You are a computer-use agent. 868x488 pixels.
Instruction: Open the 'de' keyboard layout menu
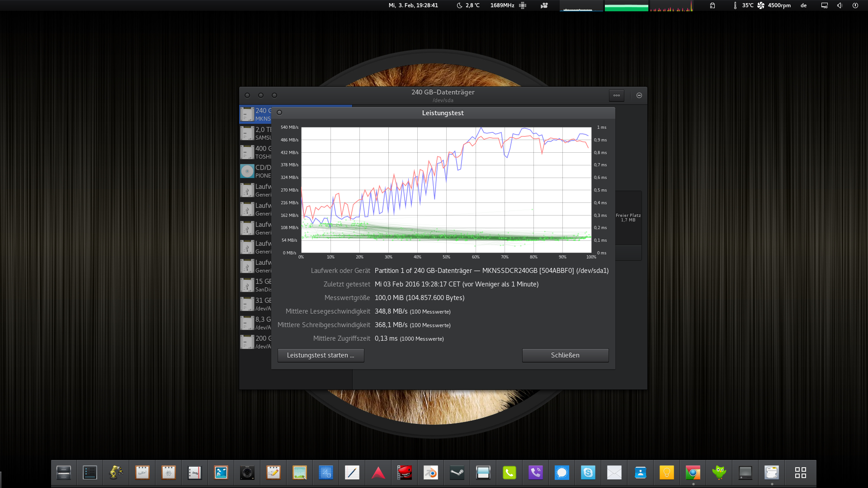pos(803,5)
